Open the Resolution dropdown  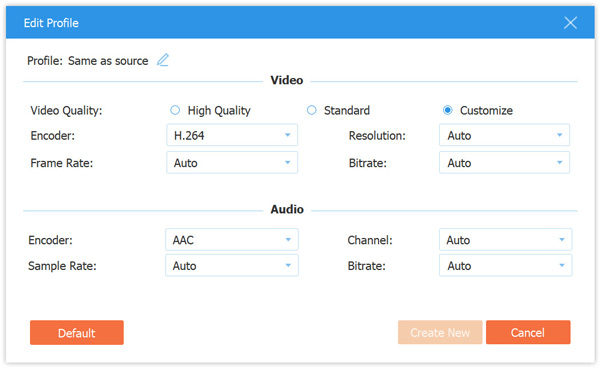tap(504, 135)
